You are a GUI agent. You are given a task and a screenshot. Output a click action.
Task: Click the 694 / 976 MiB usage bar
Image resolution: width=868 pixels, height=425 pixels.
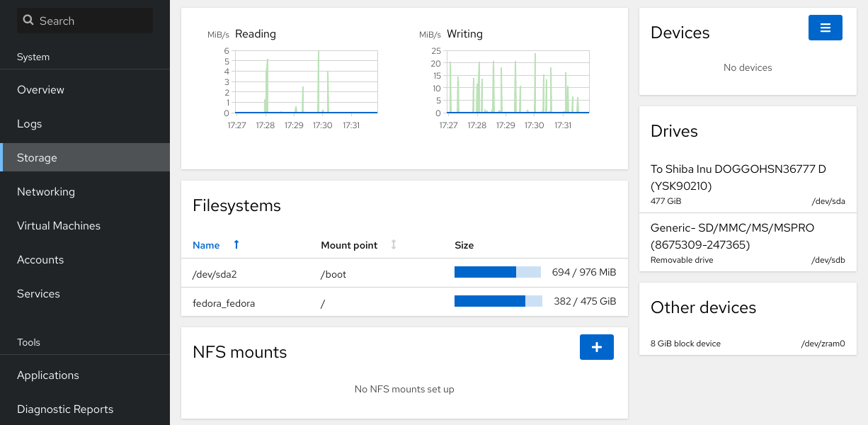(x=498, y=272)
